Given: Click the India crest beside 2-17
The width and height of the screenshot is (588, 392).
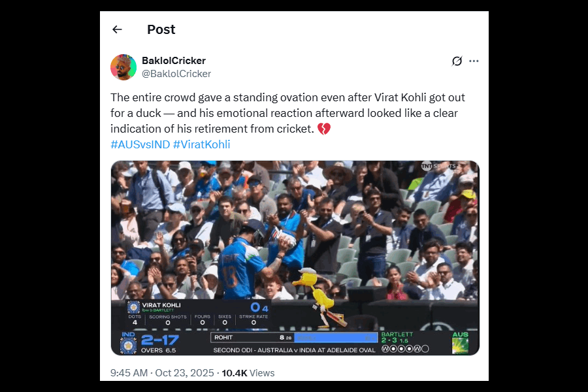Looking at the screenshot, I should tap(128, 346).
